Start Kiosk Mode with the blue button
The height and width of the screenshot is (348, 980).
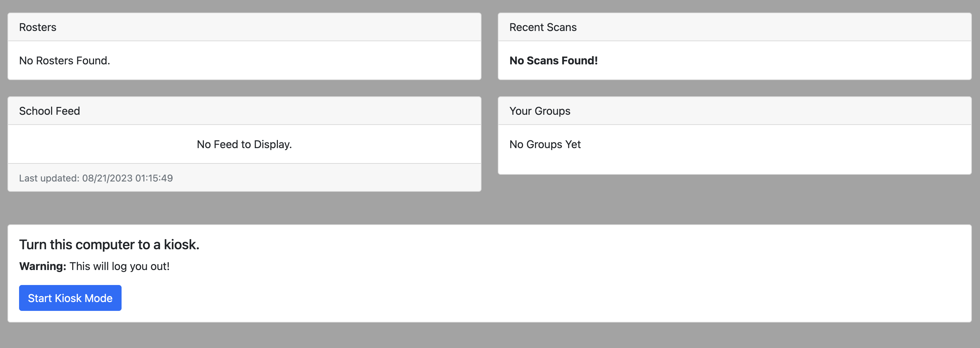(70, 298)
